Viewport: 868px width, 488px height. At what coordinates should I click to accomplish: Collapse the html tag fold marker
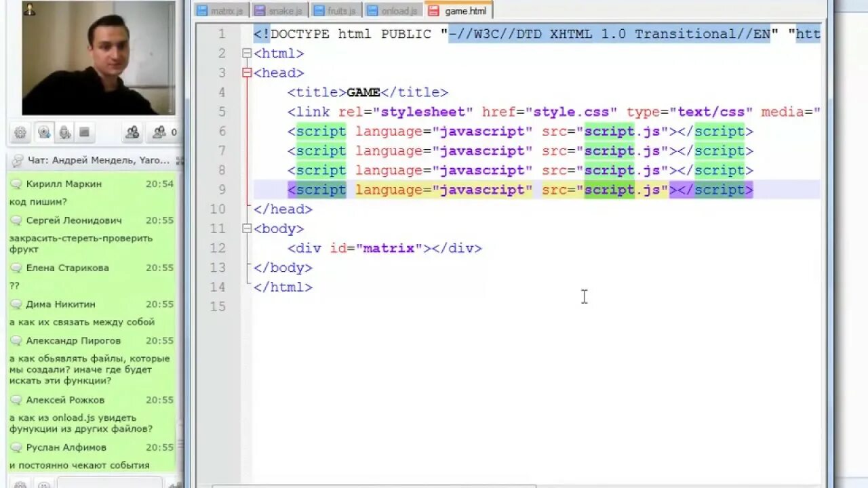(x=247, y=54)
